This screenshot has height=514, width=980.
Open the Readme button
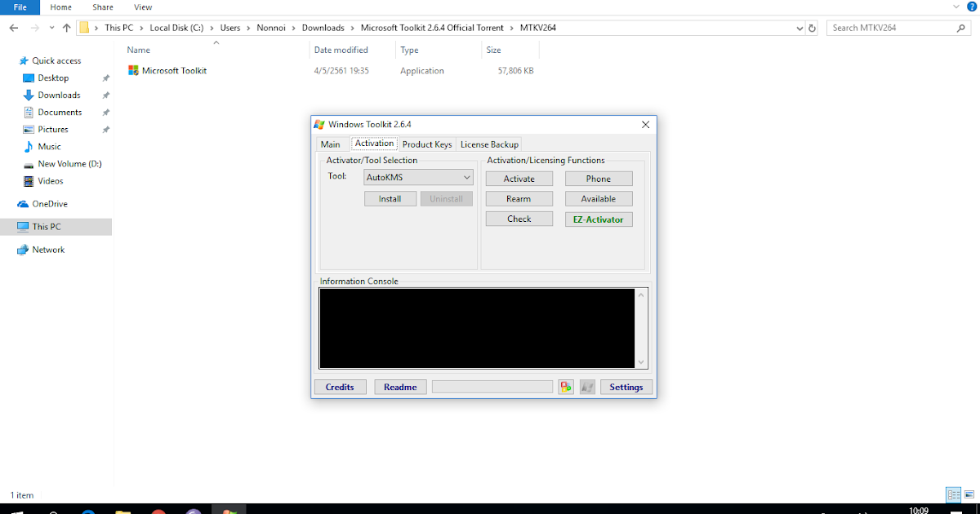click(401, 387)
